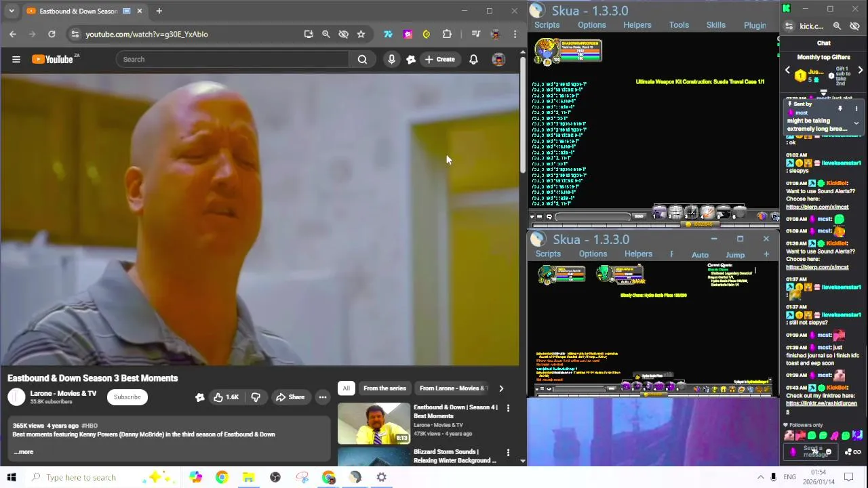Screen dimensions: 868x488
Task: Open the YouTube hamburger guide menu
Action: coord(16,60)
